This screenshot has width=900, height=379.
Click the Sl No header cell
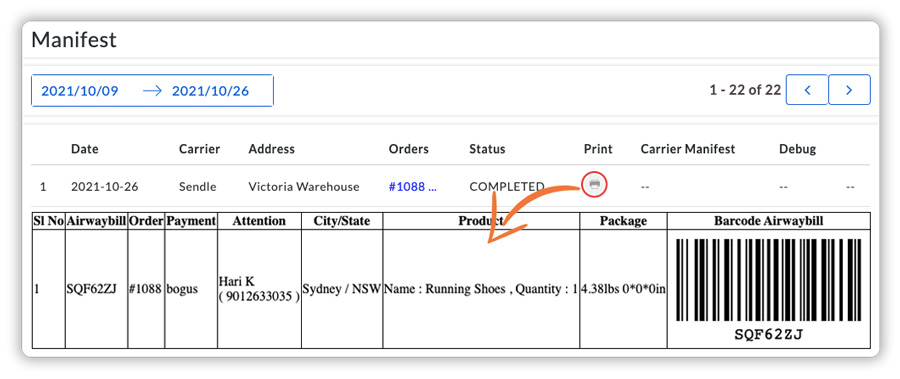click(48, 221)
